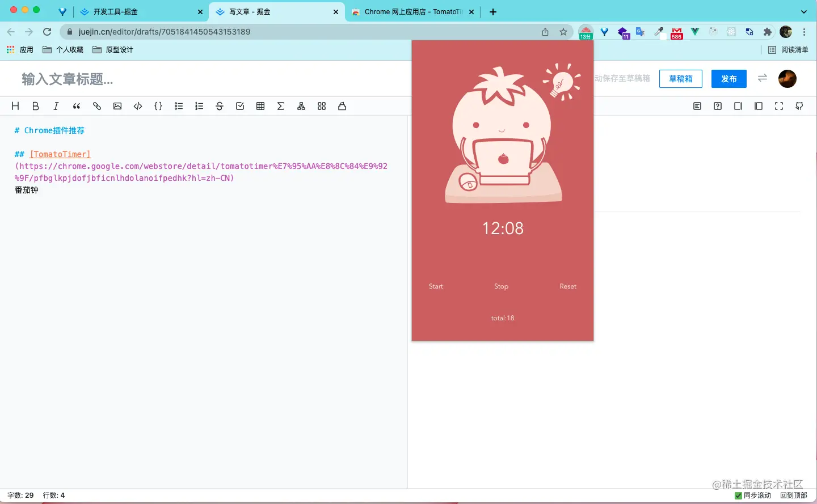The width and height of the screenshot is (817, 504).
Task: Close the Chrome 网上应用店 tab
Action: (x=471, y=12)
